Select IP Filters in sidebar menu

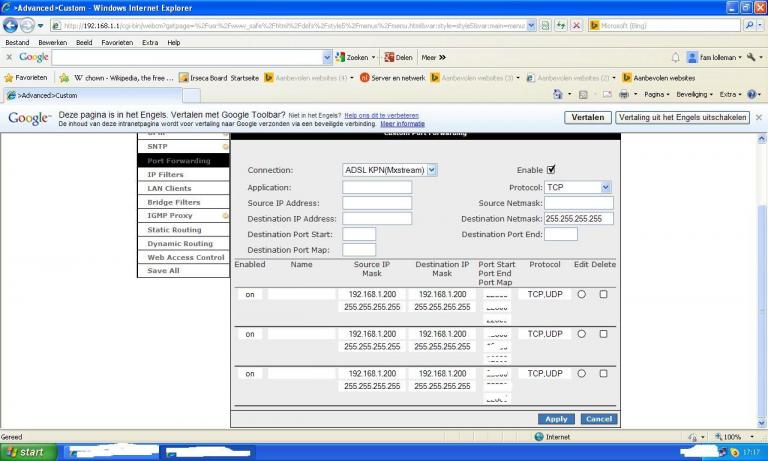click(165, 175)
